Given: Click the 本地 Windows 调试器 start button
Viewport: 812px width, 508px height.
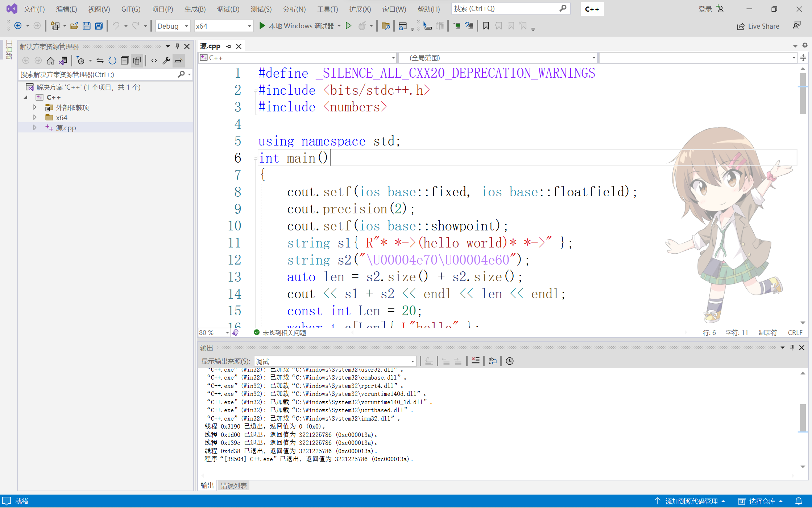Looking at the screenshot, I should click(x=297, y=26).
